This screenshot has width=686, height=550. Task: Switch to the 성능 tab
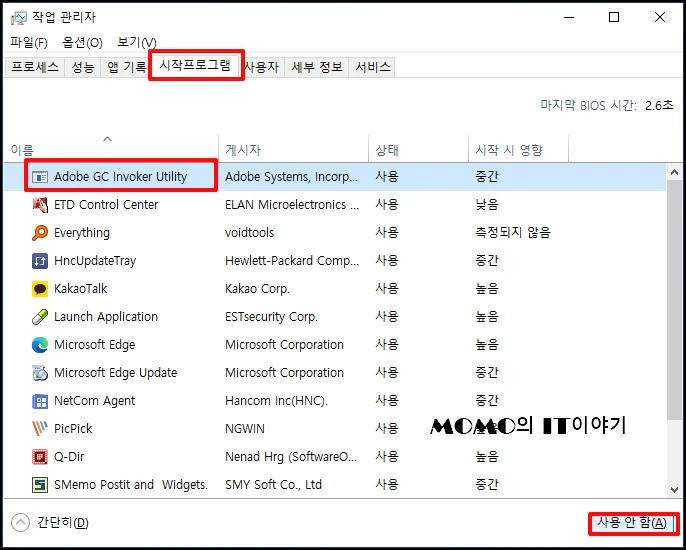[83, 67]
